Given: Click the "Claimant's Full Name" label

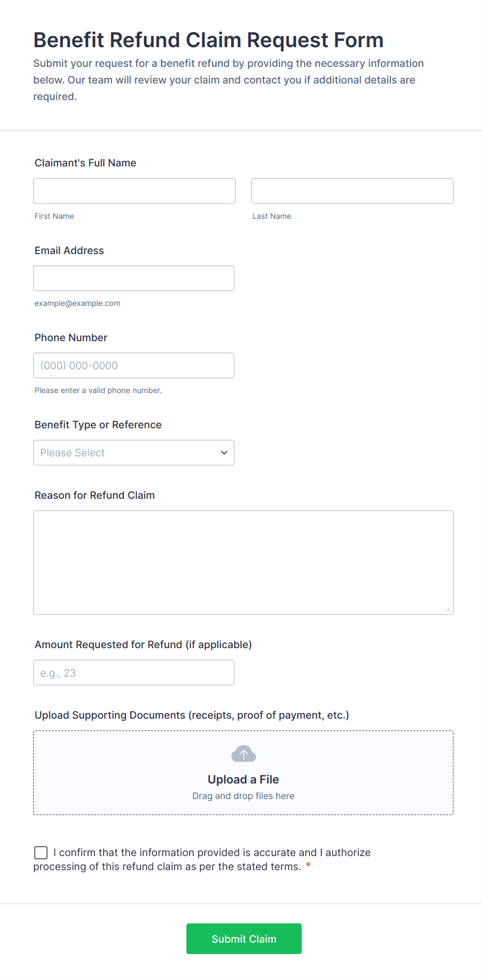Looking at the screenshot, I should [x=86, y=163].
